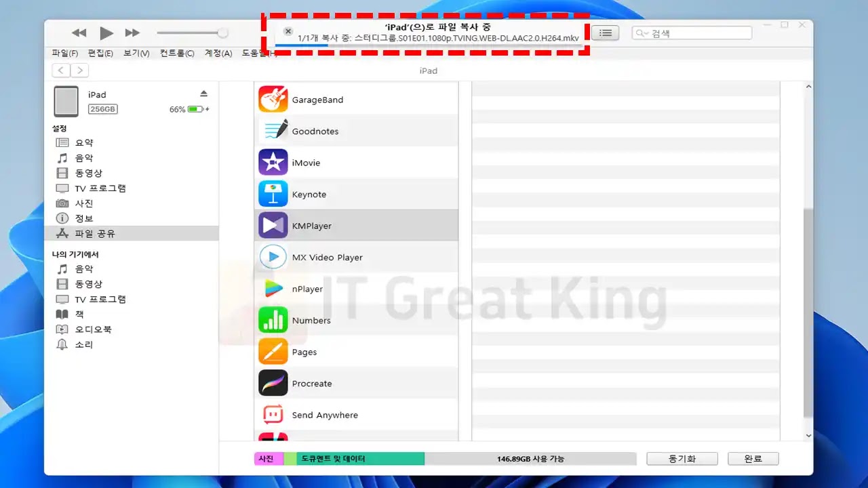
Task: Click the iPad device thumbnail
Action: pos(66,102)
